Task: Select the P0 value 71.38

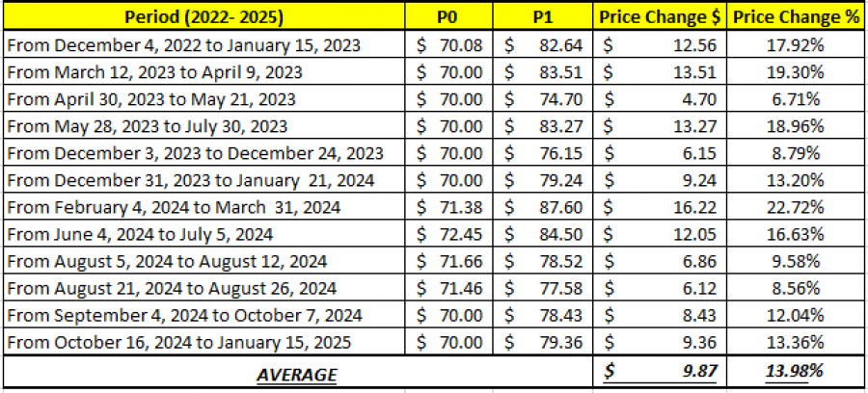Action: point(452,207)
